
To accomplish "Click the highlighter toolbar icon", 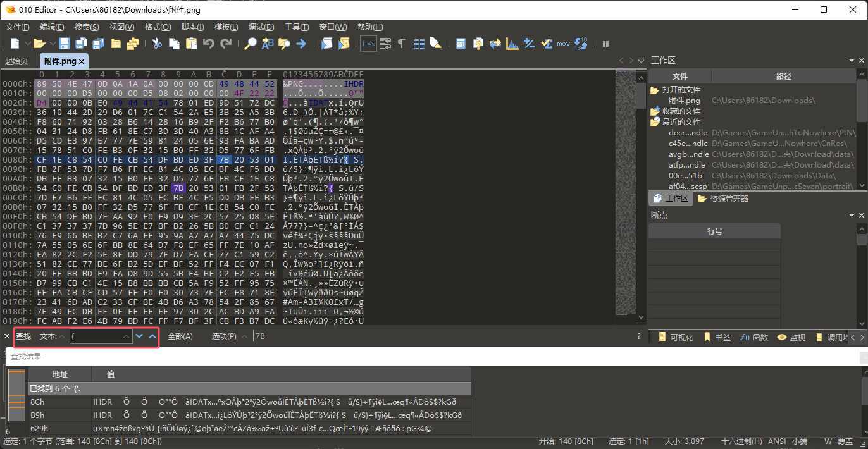I will click(x=436, y=44).
